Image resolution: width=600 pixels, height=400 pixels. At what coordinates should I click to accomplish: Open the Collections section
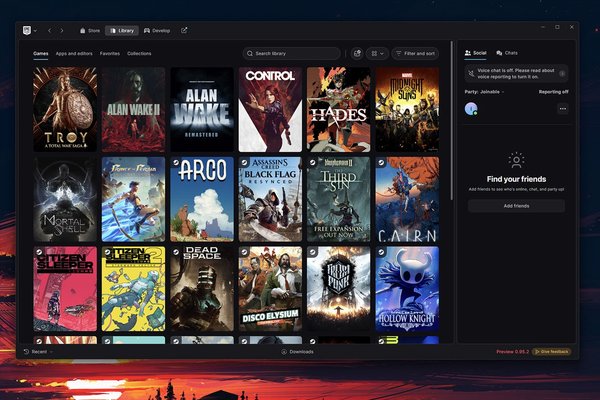click(139, 54)
